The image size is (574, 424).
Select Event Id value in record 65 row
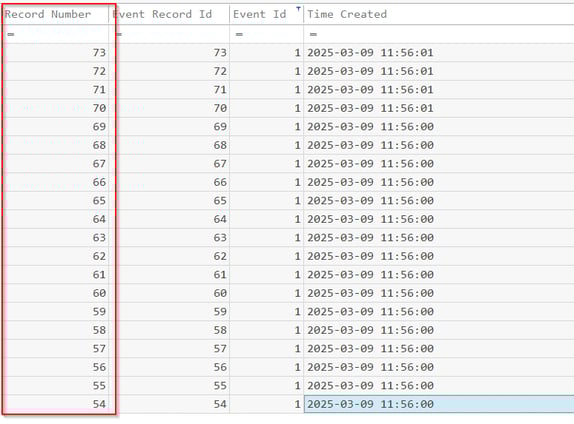coord(266,201)
